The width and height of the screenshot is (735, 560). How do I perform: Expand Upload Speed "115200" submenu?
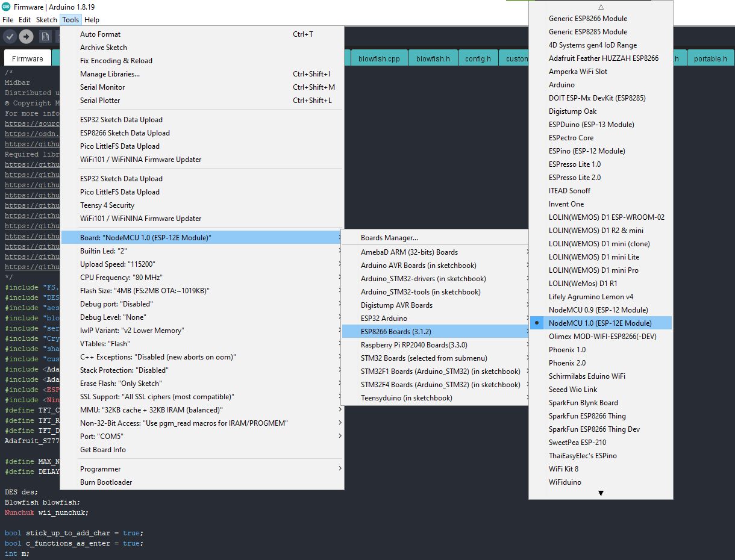pyautogui.click(x=202, y=264)
